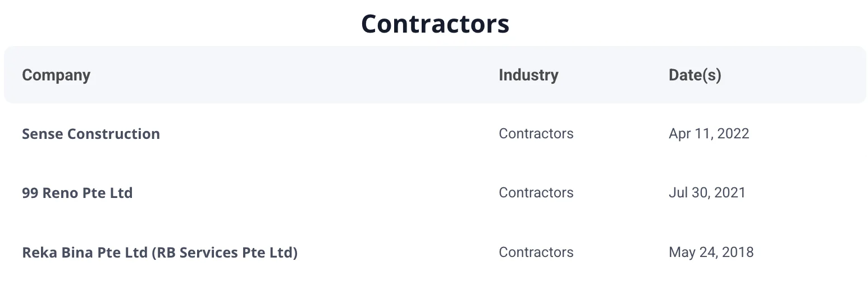Click the Jul 30, 2021 date cell
The width and height of the screenshot is (868, 284).
pos(707,193)
